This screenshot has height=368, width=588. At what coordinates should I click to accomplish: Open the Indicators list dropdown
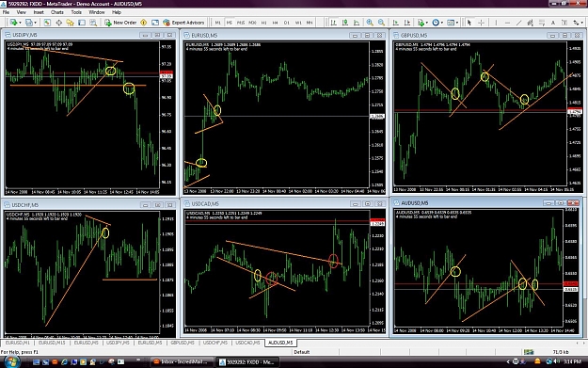tap(423, 23)
